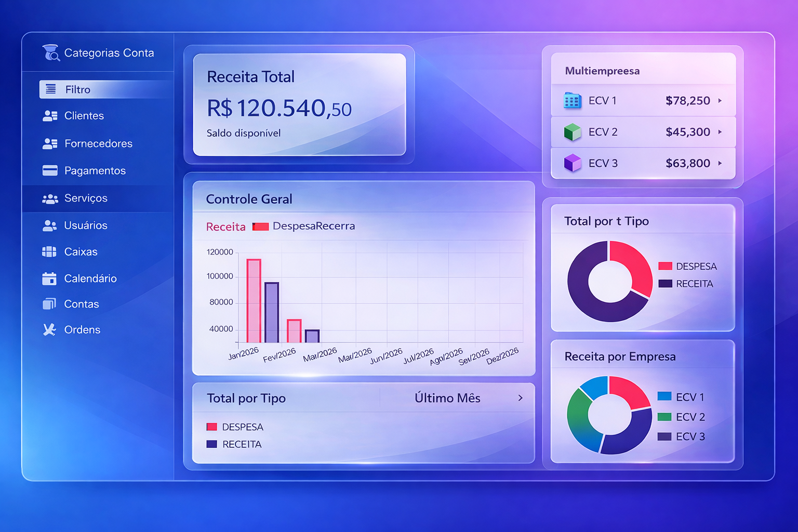Viewport: 798px width, 532px height.
Task: Click the ECV 1 blue folder icon
Action: click(572, 101)
